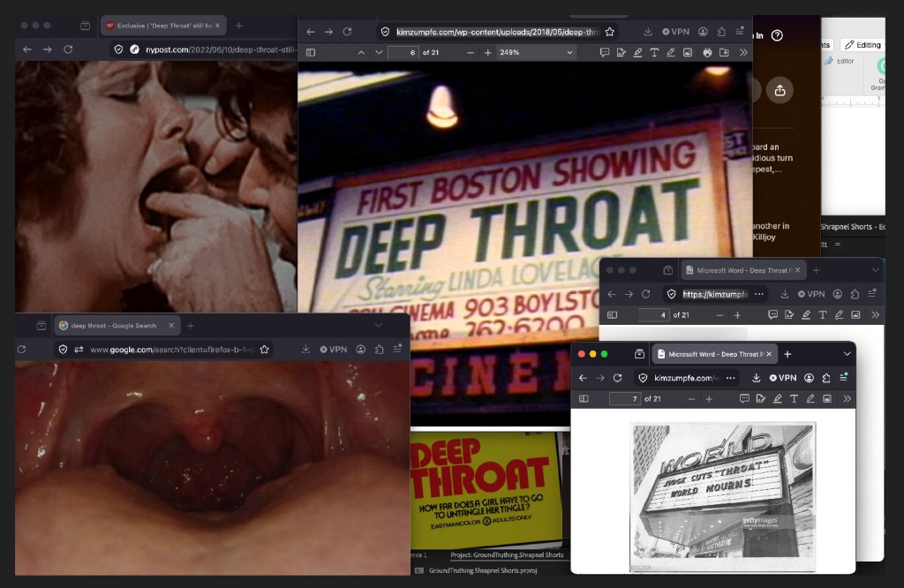This screenshot has width=904, height=588.
Task: Select text tool in page 6 PDF window
Action: pos(654,52)
